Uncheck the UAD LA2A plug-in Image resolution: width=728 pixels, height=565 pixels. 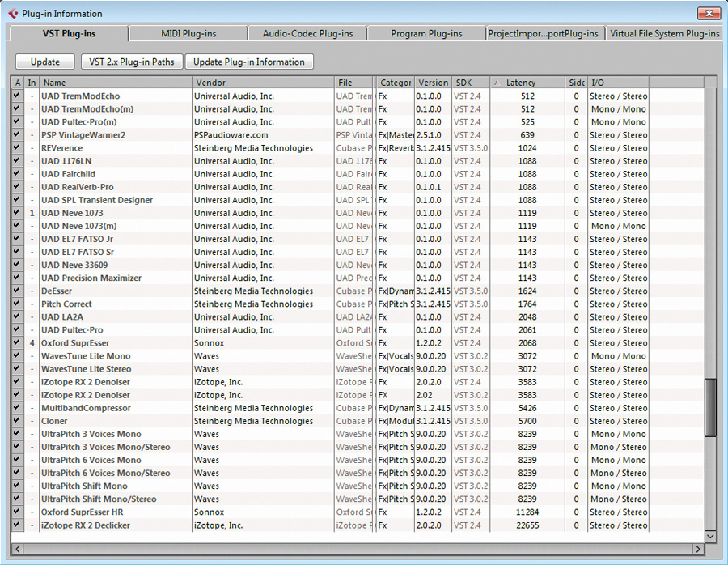pyautogui.click(x=17, y=316)
